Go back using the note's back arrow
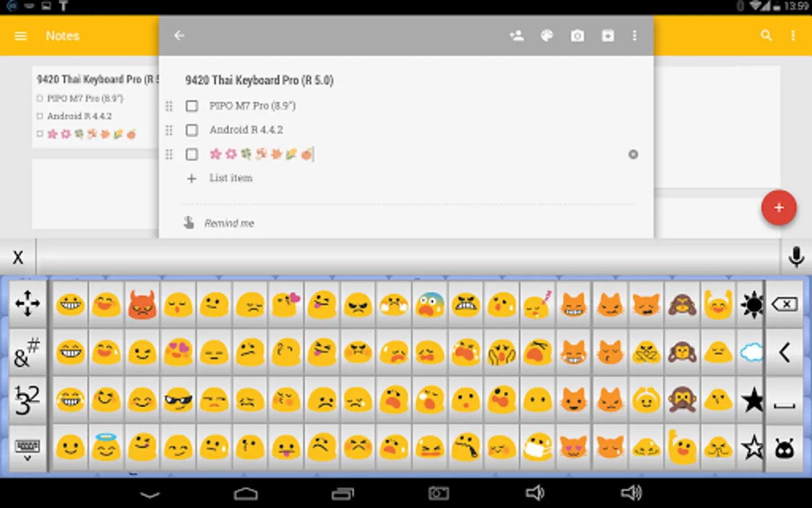This screenshot has height=508, width=812. (x=179, y=36)
